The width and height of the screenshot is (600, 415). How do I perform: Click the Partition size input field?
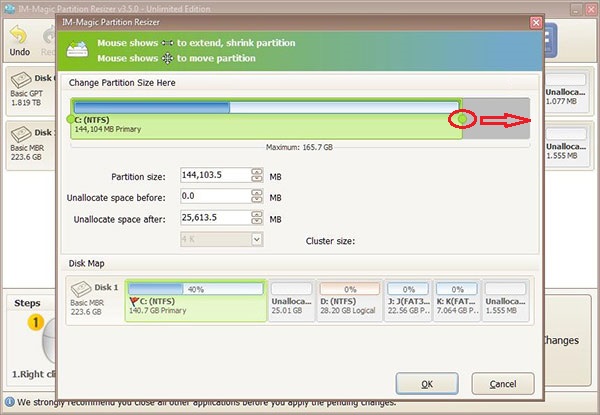point(215,175)
